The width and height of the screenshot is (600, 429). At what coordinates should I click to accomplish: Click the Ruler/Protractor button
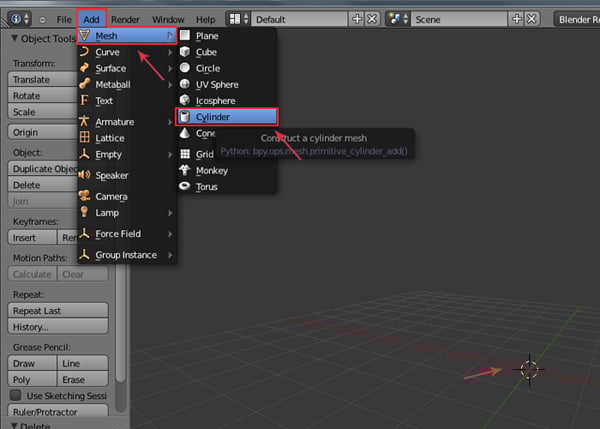pos(58,411)
